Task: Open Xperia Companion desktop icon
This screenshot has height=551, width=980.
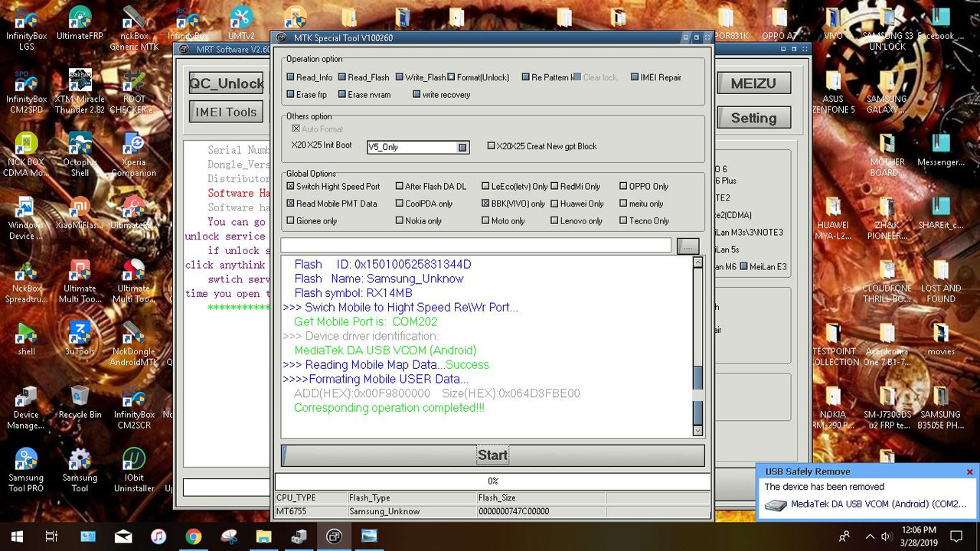Action: [x=134, y=155]
